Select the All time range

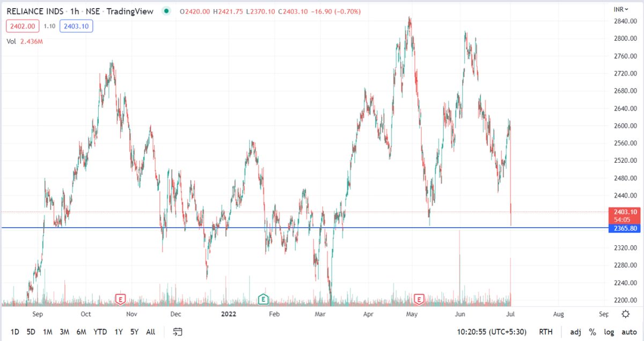click(x=151, y=332)
